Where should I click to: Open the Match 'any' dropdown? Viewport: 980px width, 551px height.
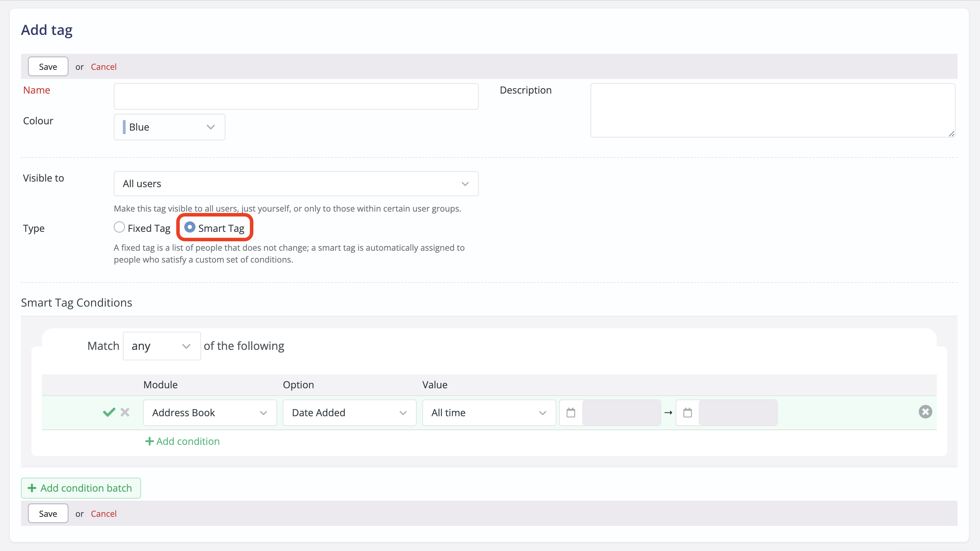[161, 346]
